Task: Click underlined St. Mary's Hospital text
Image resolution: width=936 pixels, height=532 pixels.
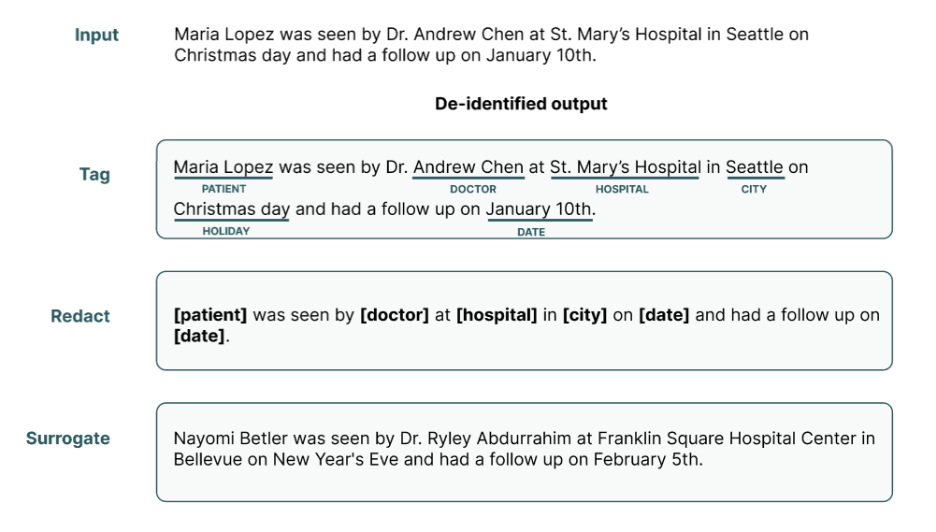Action: (625, 168)
